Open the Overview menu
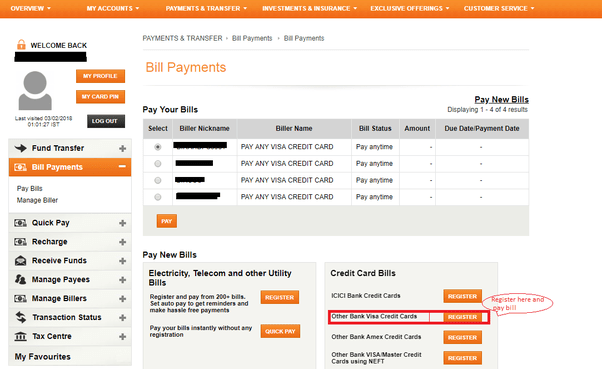602x369 pixels. (x=30, y=8)
